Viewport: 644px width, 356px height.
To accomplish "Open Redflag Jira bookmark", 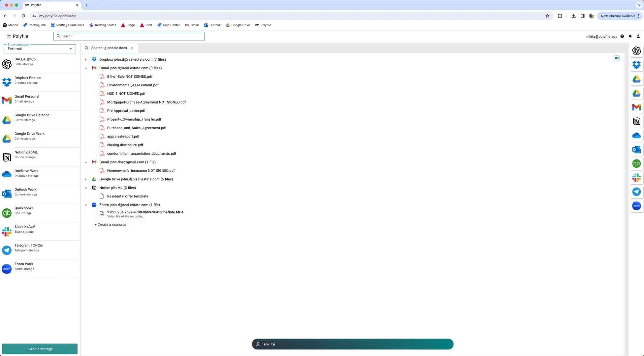I will (x=34, y=25).
